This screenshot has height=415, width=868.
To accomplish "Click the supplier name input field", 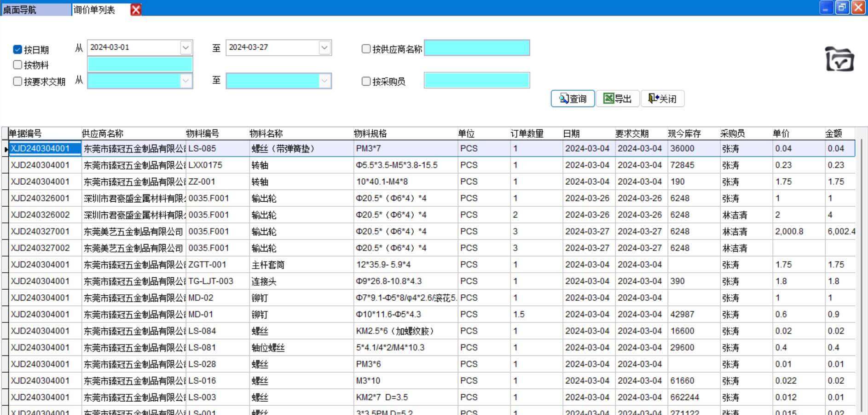I will click(476, 48).
